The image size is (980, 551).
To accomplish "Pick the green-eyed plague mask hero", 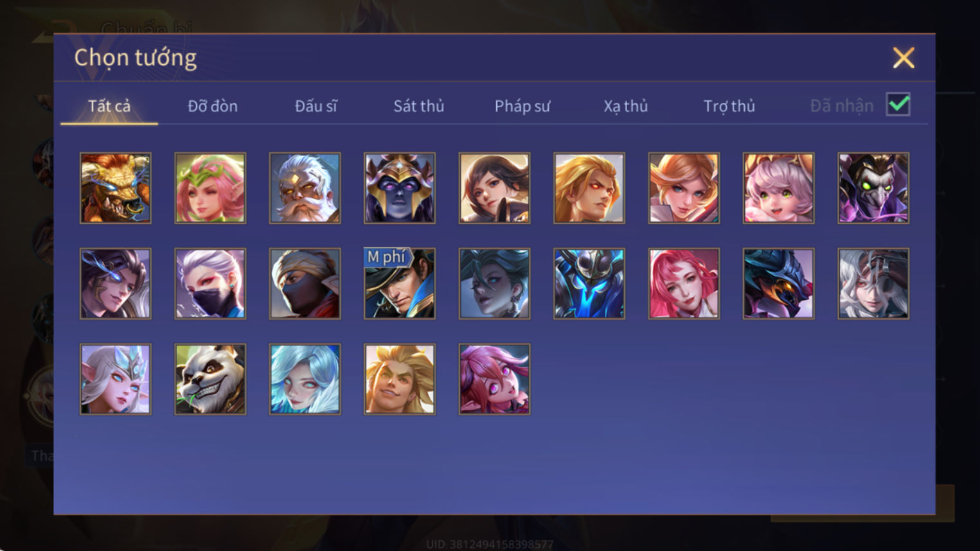I will click(873, 188).
